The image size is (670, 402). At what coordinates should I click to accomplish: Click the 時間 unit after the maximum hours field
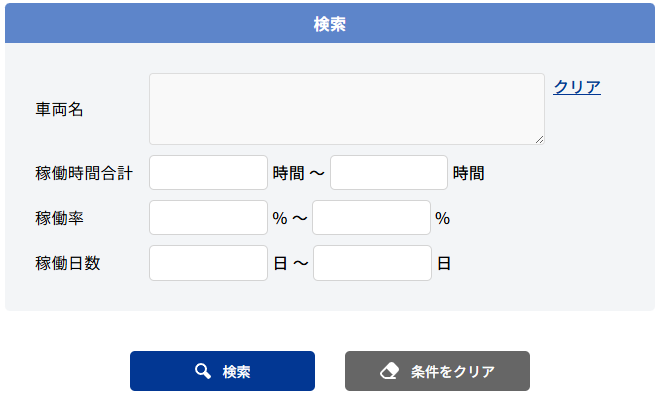click(468, 173)
